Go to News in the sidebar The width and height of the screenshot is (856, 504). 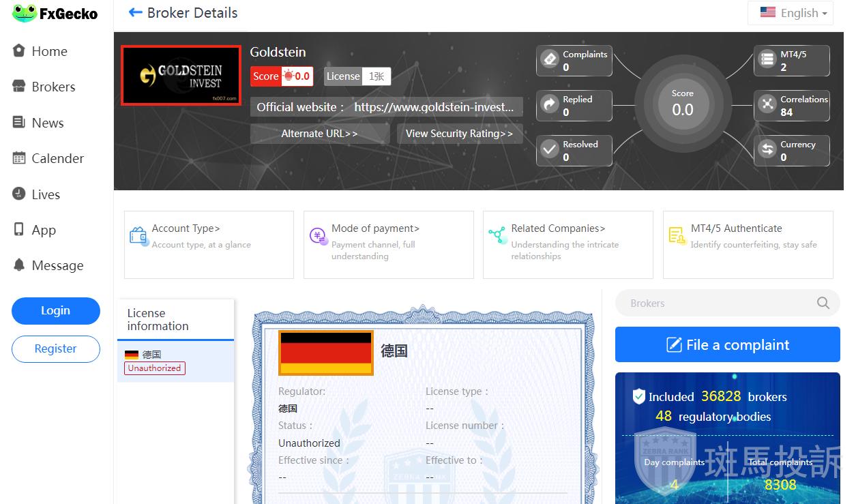pyautogui.click(x=47, y=123)
